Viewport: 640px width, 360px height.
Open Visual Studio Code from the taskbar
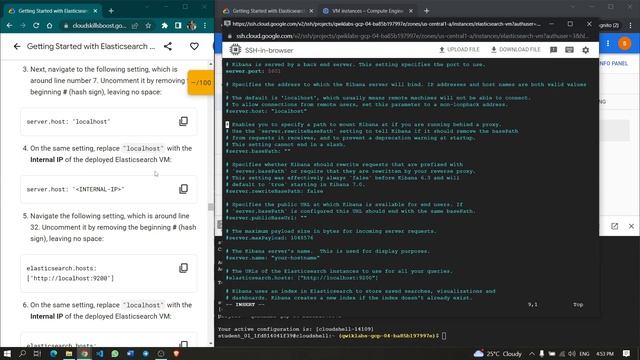[x=100, y=353]
